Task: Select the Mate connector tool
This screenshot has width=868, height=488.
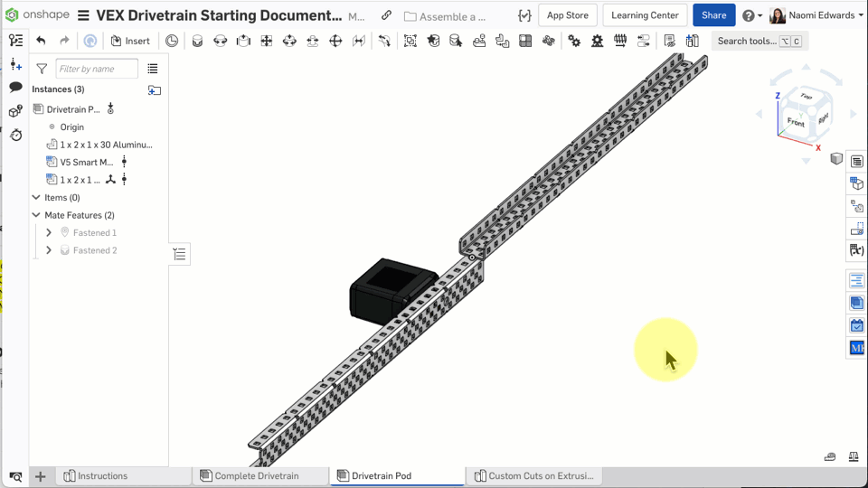Action: click(x=384, y=41)
